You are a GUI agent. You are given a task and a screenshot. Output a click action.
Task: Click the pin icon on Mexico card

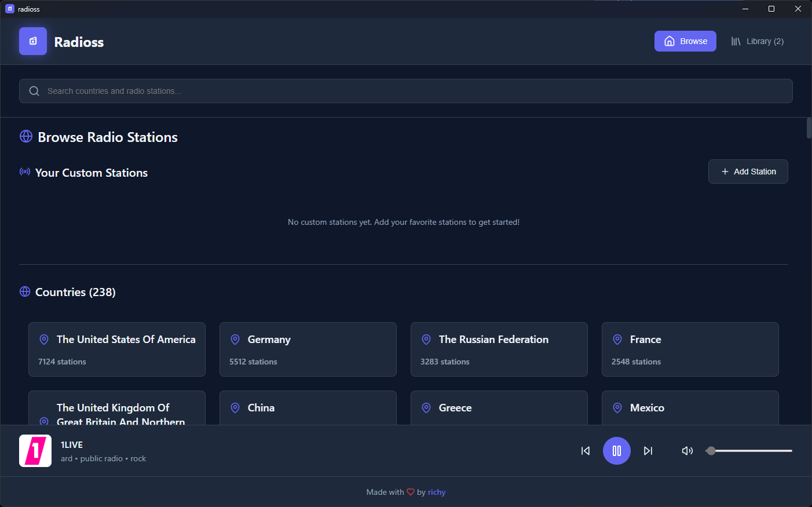click(617, 408)
